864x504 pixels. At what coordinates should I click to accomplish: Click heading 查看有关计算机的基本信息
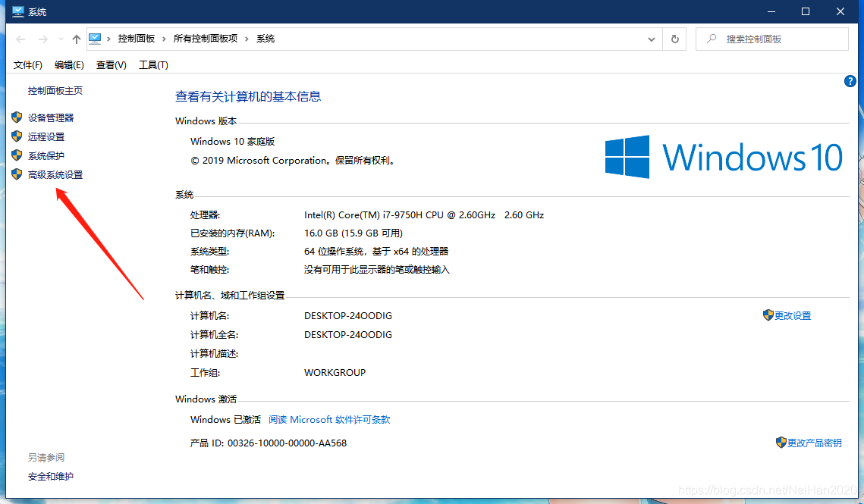[248, 97]
